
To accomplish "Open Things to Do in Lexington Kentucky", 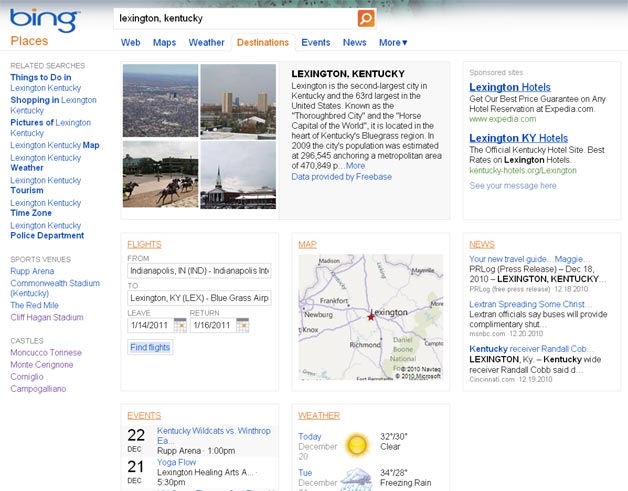I will pos(46,83).
